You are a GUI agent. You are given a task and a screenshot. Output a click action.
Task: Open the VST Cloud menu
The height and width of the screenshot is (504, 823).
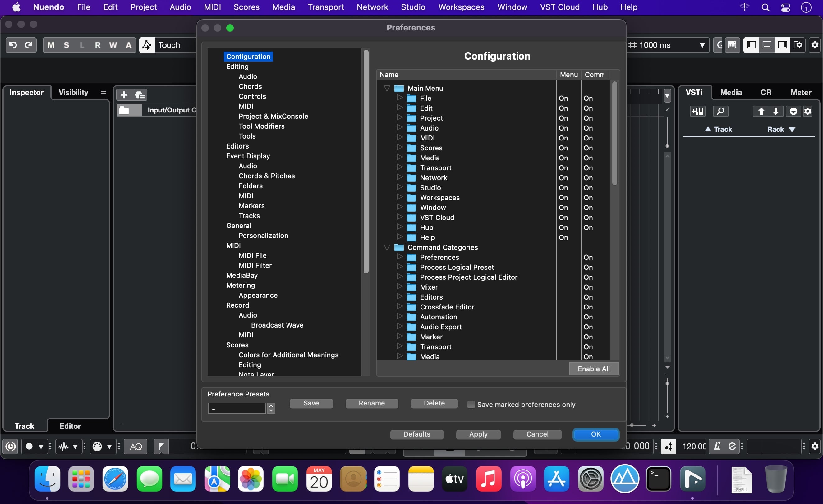[559, 7]
